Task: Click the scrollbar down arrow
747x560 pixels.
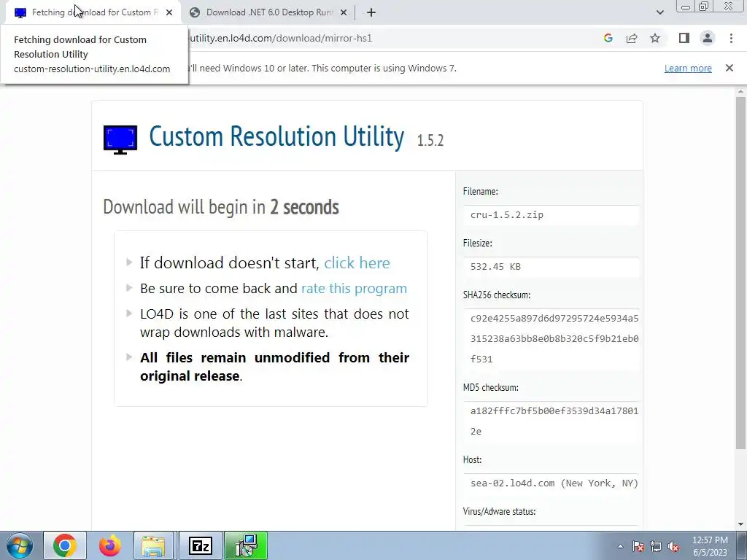Action: [740, 524]
